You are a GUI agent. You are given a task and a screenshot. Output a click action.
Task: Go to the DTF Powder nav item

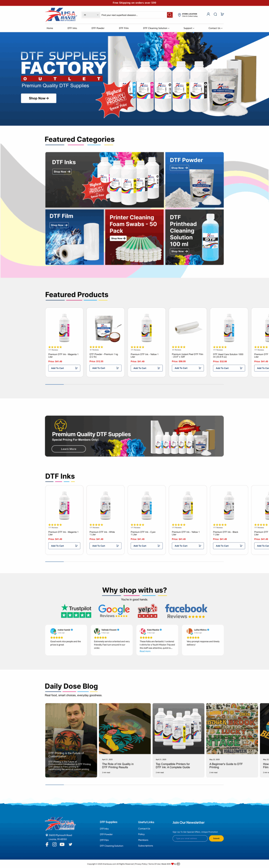(98, 28)
